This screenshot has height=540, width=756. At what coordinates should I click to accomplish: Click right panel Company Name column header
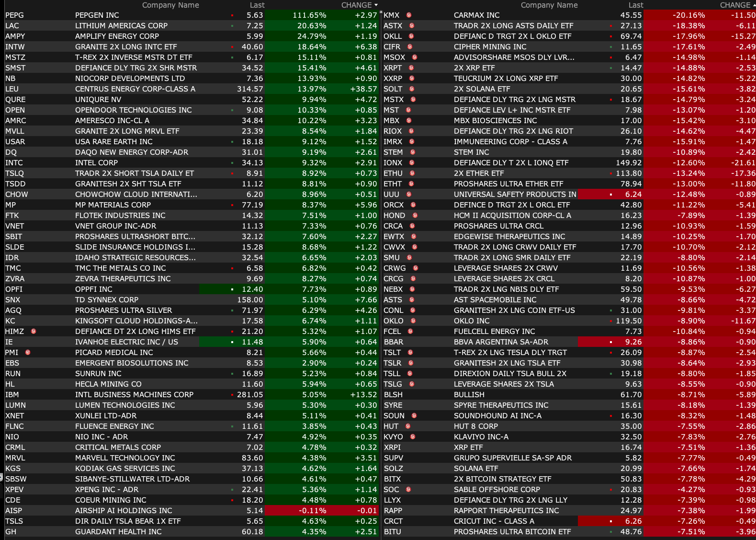coord(549,5)
